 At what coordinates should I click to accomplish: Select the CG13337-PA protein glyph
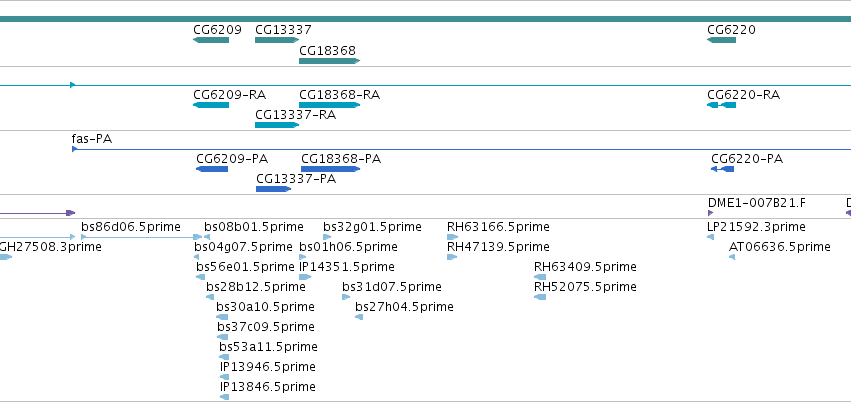coord(274,189)
